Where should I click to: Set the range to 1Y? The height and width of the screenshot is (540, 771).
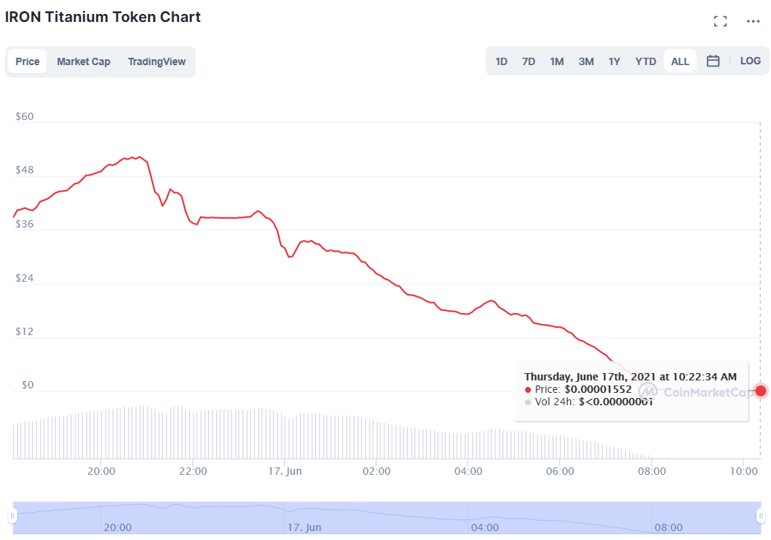pos(614,62)
